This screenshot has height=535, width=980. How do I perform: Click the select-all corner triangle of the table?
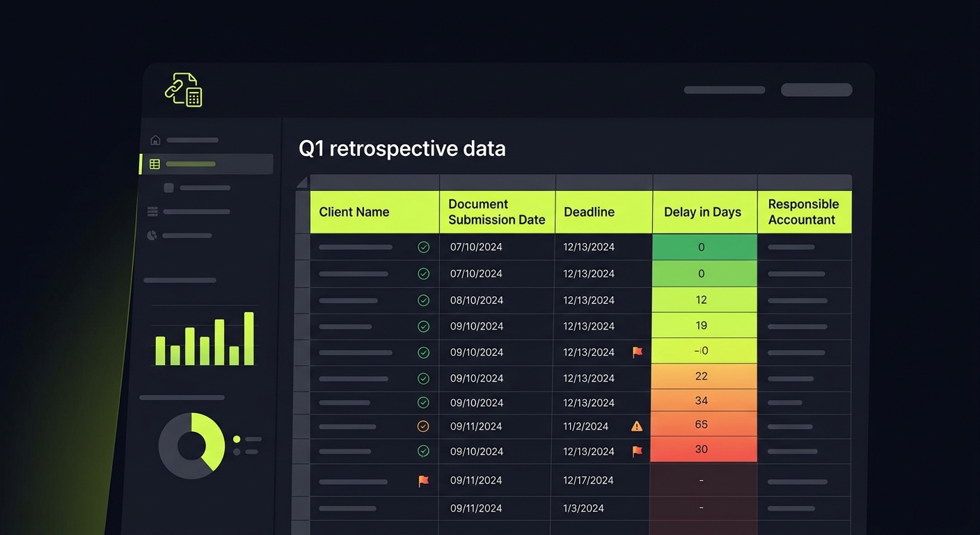tap(301, 183)
